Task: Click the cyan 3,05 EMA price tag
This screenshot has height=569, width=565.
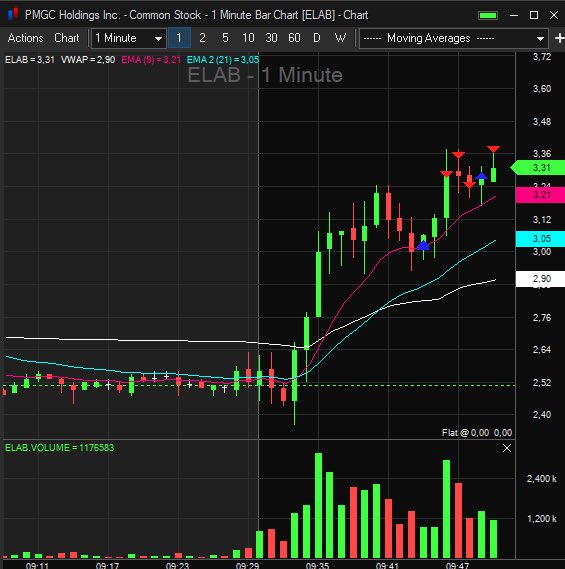Action: pos(540,238)
